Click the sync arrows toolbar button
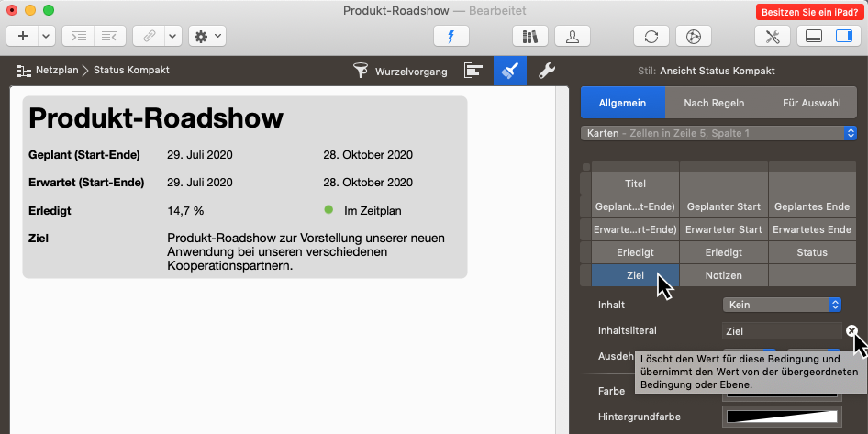The image size is (868, 434). [651, 36]
